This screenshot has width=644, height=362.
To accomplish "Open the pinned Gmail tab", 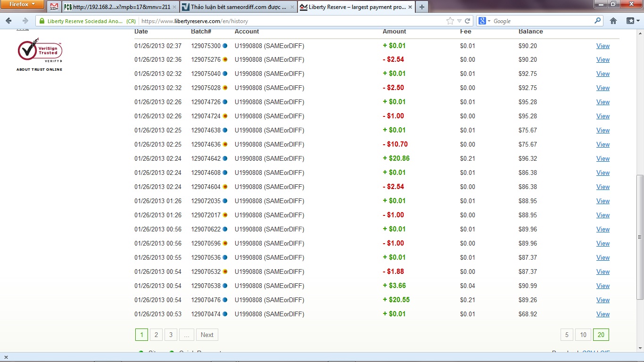I will pos(54,7).
